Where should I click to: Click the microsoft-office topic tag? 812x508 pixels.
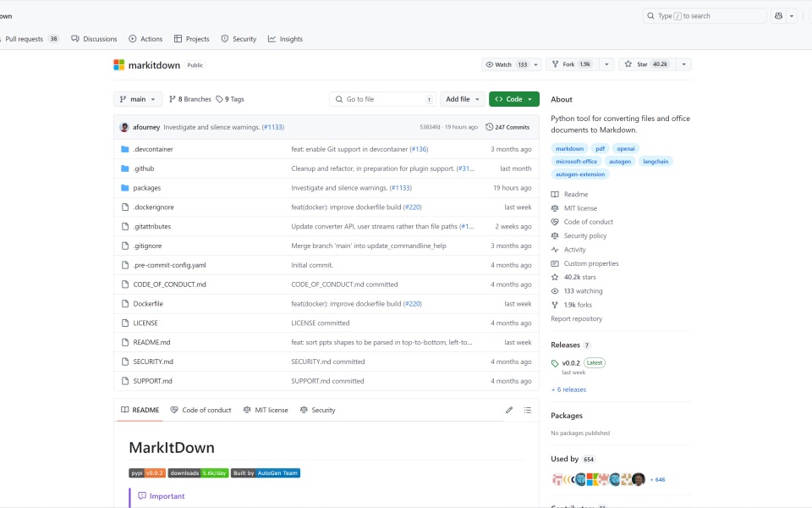click(576, 162)
